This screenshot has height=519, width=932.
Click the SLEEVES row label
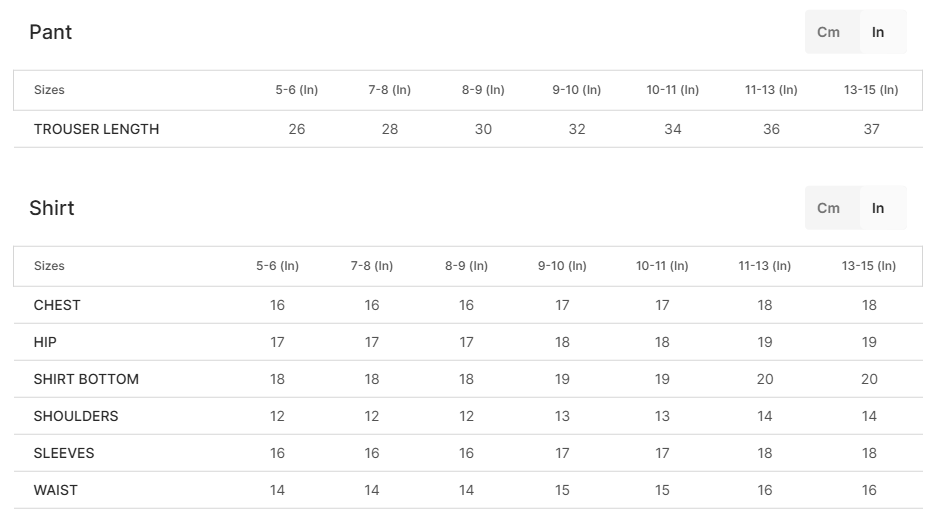64,453
